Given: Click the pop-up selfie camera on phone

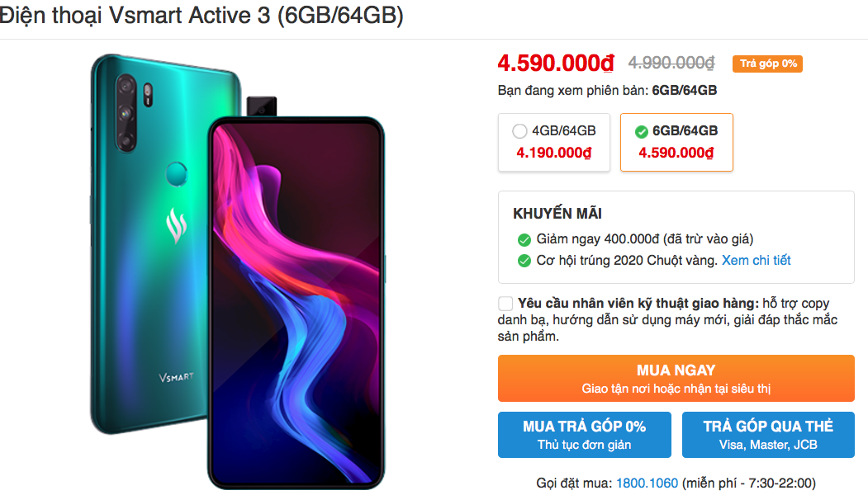Looking at the screenshot, I should (x=261, y=106).
